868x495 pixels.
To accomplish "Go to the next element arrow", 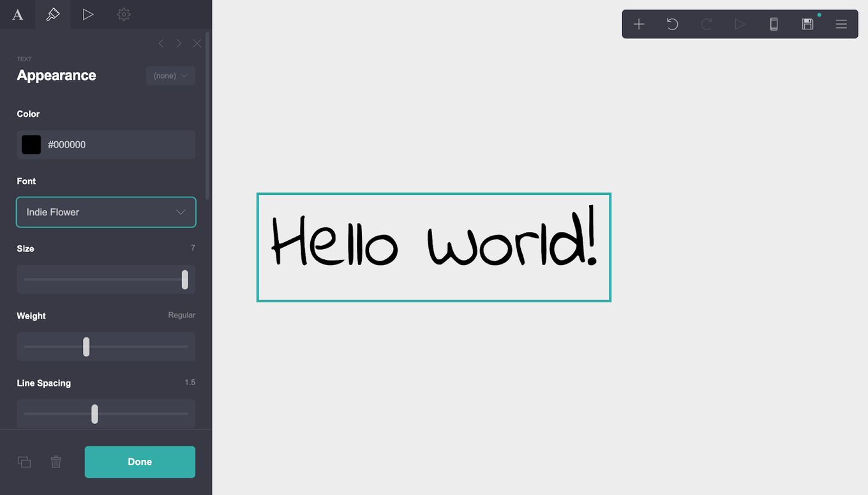I will click(179, 43).
